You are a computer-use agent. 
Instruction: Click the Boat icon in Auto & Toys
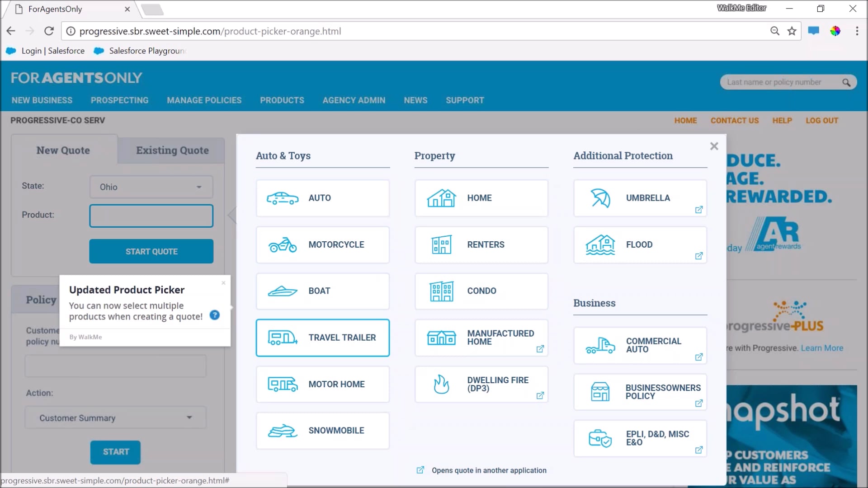pos(283,291)
